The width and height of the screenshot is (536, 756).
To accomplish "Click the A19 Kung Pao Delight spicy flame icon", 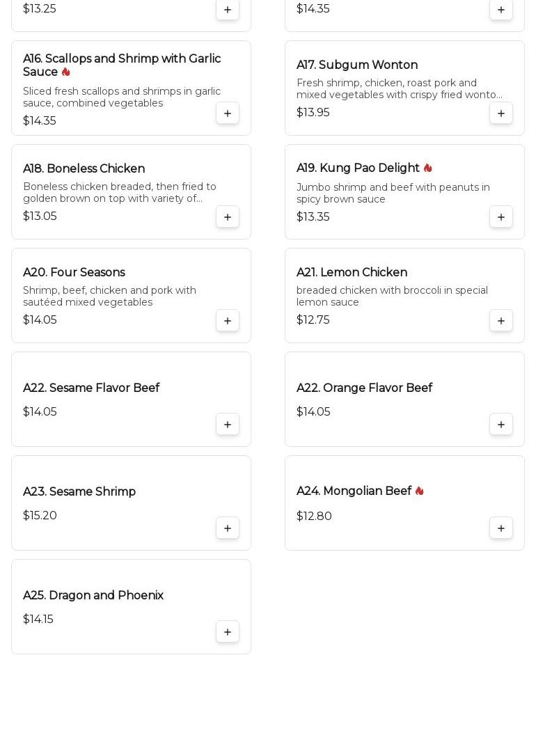I will pos(427,168).
